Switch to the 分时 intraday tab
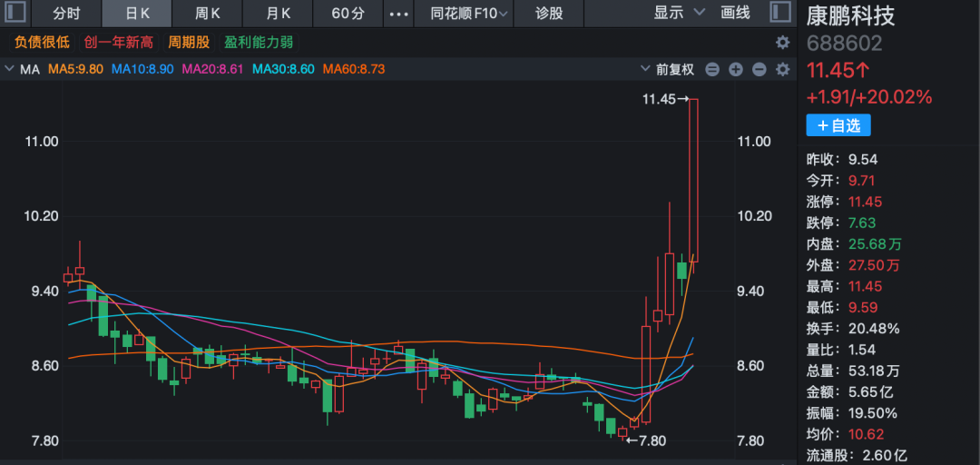980x465 pixels. tap(66, 14)
